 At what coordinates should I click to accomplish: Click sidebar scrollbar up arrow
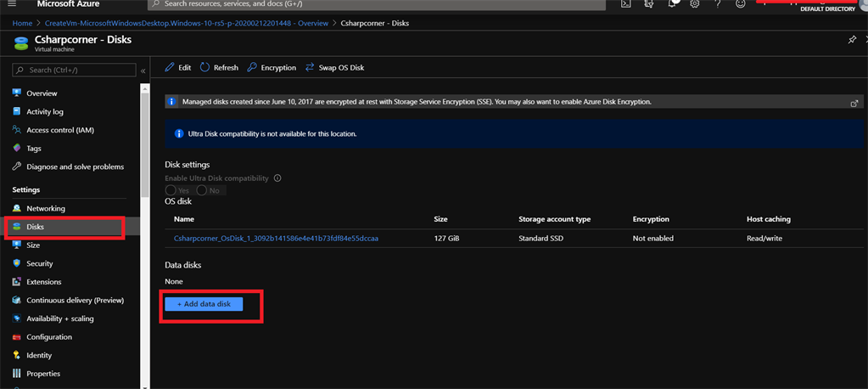coord(144,87)
